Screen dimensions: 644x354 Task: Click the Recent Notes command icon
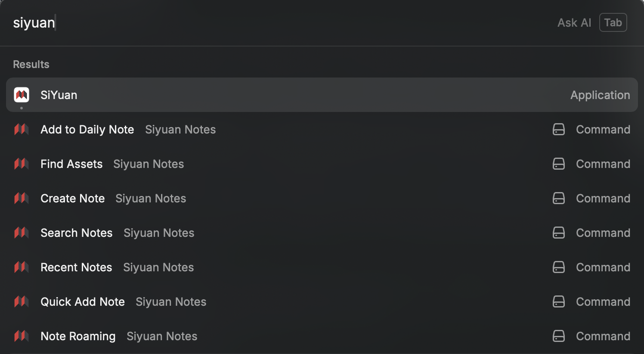click(22, 267)
